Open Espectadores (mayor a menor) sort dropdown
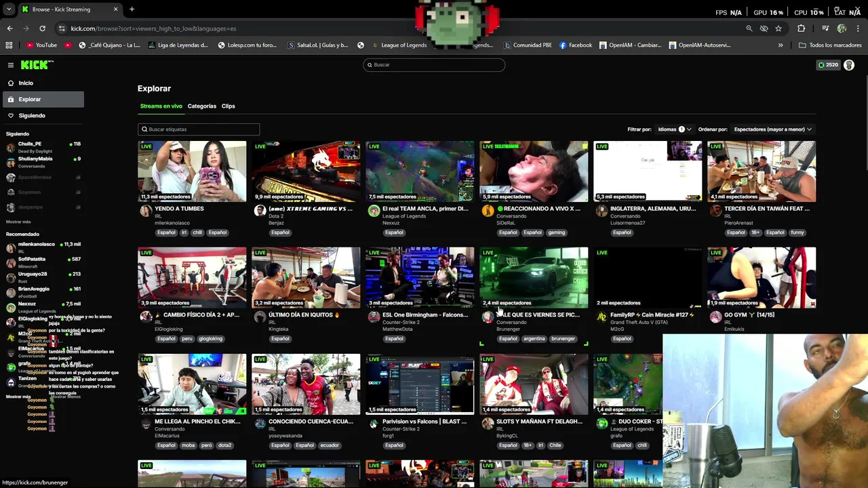868x488 pixels. [772, 129]
